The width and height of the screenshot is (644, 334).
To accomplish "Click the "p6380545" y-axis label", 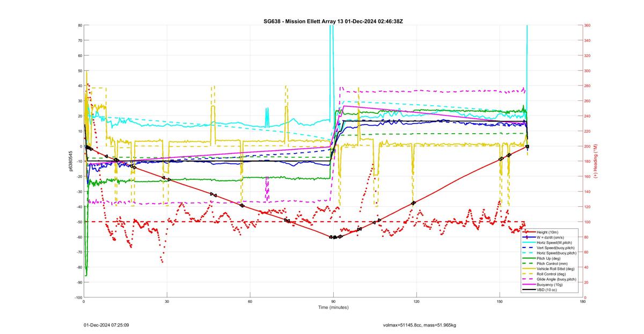I will (x=70, y=161).
